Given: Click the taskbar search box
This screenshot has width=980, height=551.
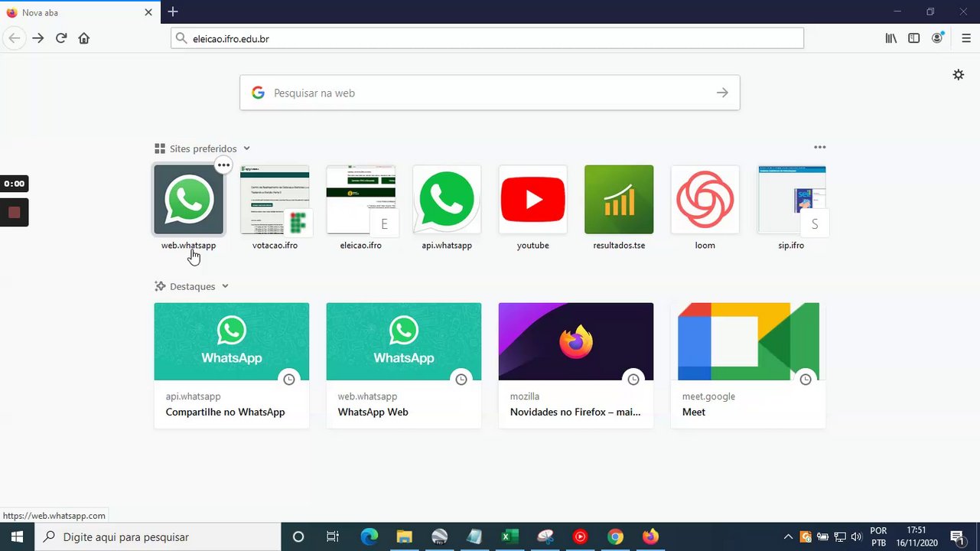Looking at the screenshot, I should pyautogui.click(x=158, y=536).
